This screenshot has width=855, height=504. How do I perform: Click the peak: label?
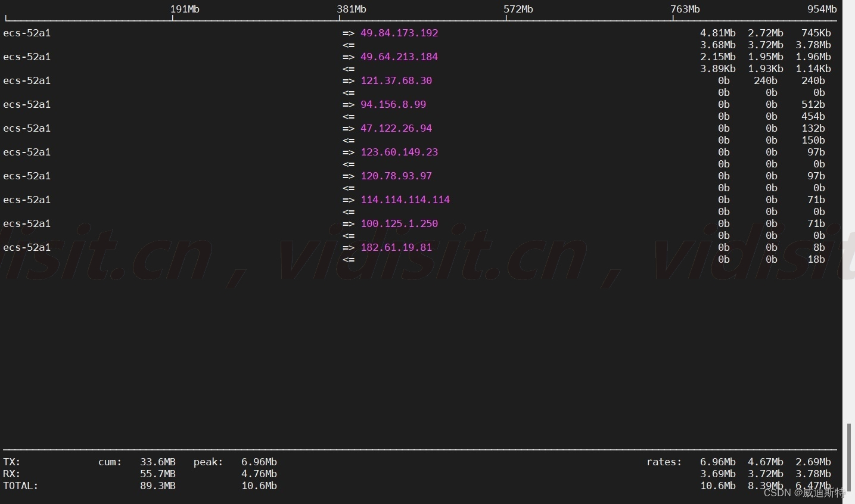click(x=209, y=462)
